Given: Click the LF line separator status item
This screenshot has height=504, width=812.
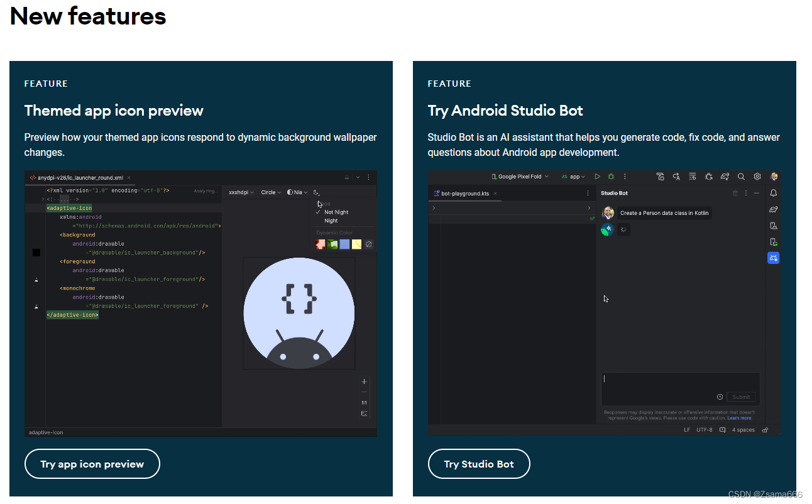Looking at the screenshot, I should (x=687, y=430).
